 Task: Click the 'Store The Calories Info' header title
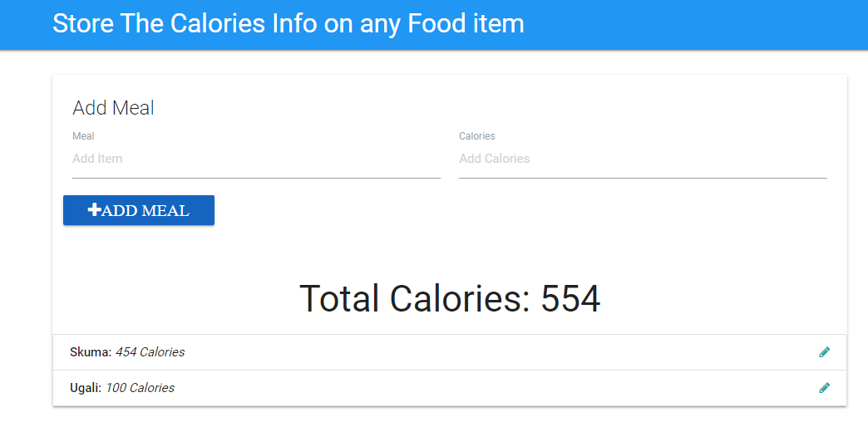288,23
